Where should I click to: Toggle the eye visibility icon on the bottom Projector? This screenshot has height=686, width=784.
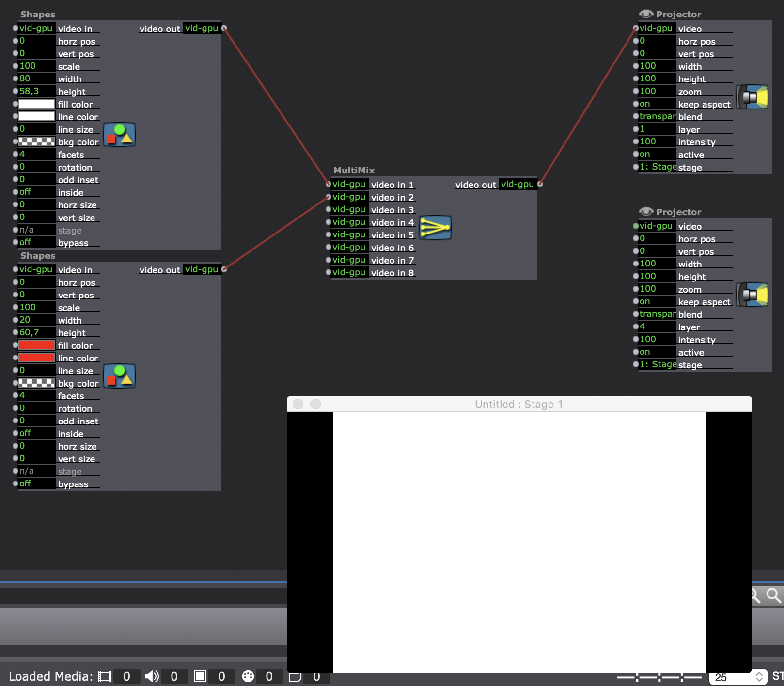(x=646, y=212)
